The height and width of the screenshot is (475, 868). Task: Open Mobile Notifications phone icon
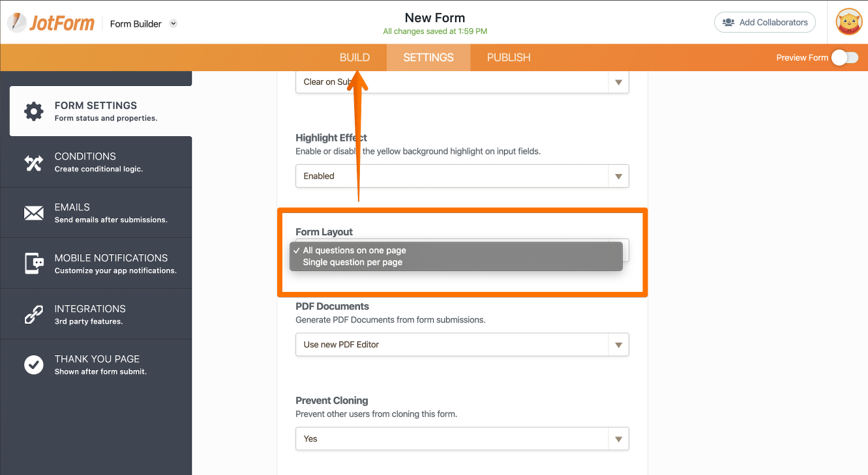coord(34,264)
